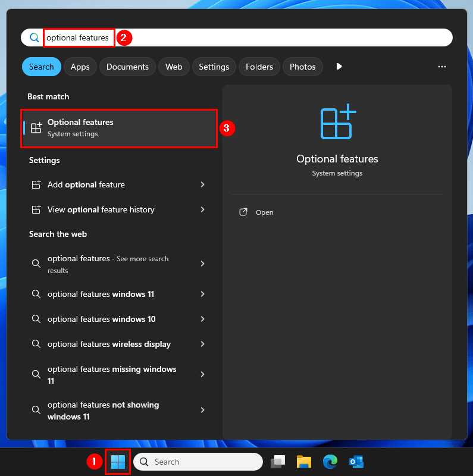Viewport: 473px width, 476px height.
Task: Expand the Add optional feature chevron
Action: pyautogui.click(x=202, y=184)
